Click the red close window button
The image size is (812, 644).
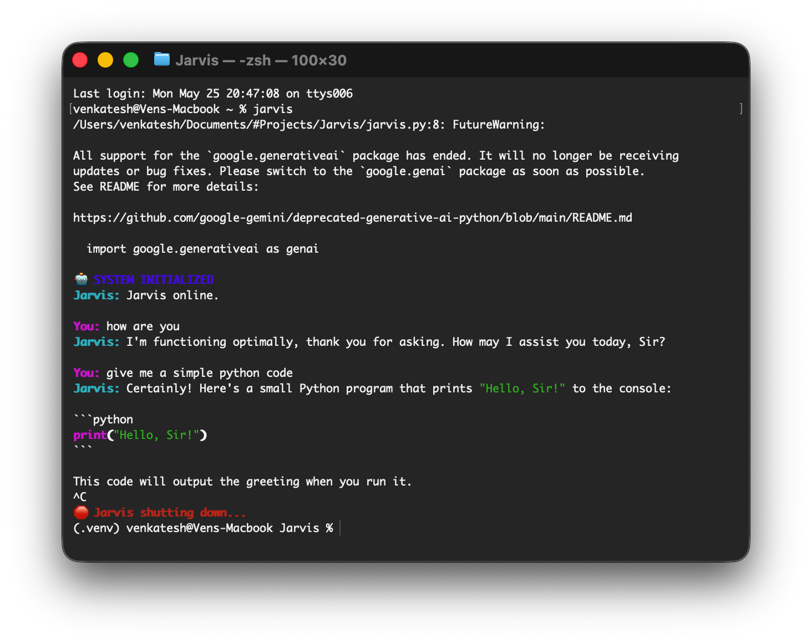point(80,60)
